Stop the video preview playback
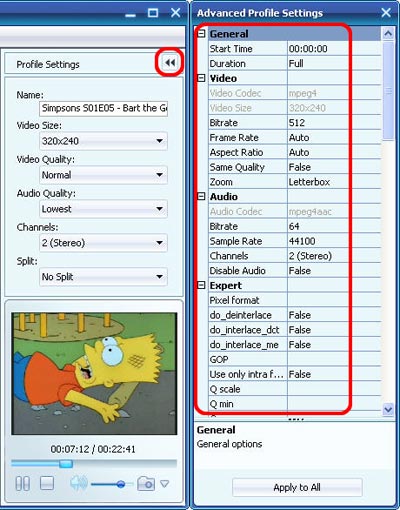400x510 pixels. [x=47, y=483]
